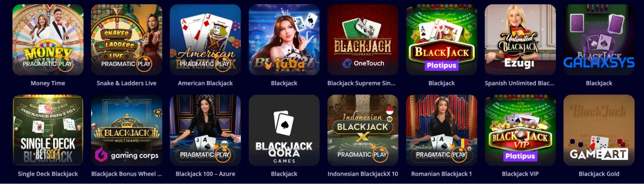Click the 'Blackjack Bonus Wheel ...' title
Screen dimensions: 644x184
[127, 174]
